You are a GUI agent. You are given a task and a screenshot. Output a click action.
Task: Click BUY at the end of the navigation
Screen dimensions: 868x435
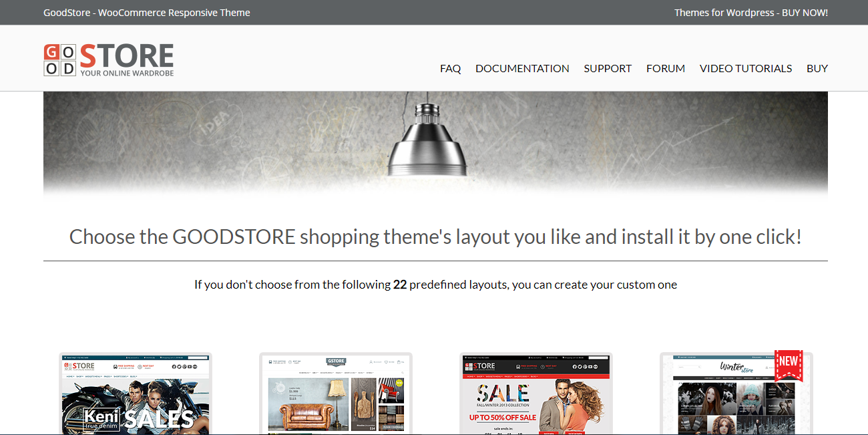[817, 68]
